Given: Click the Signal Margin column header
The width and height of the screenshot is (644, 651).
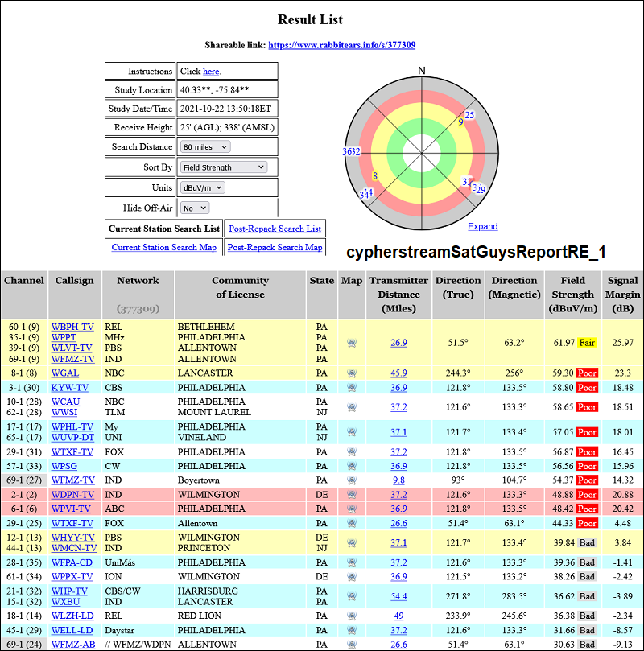Looking at the screenshot, I should [622, 295].
